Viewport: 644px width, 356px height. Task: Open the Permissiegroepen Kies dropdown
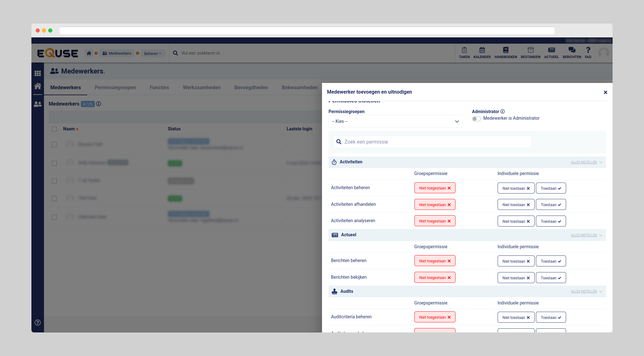pos(395,121)
